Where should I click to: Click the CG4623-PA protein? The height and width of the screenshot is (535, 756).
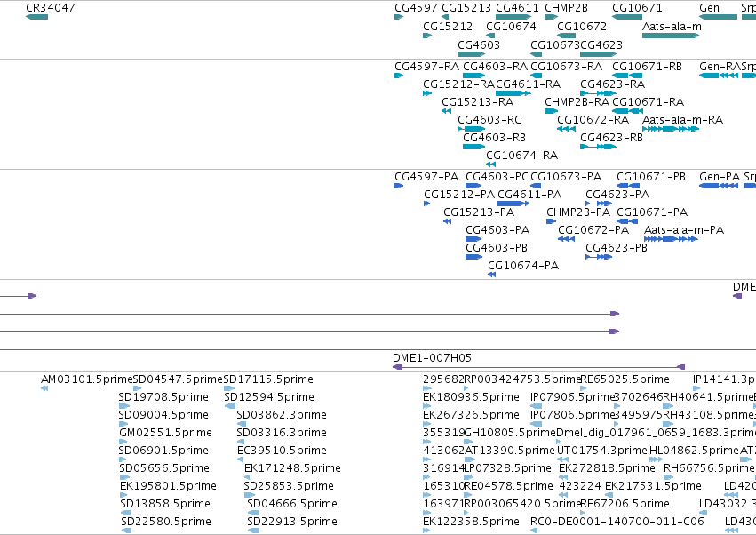coord(599,204)
